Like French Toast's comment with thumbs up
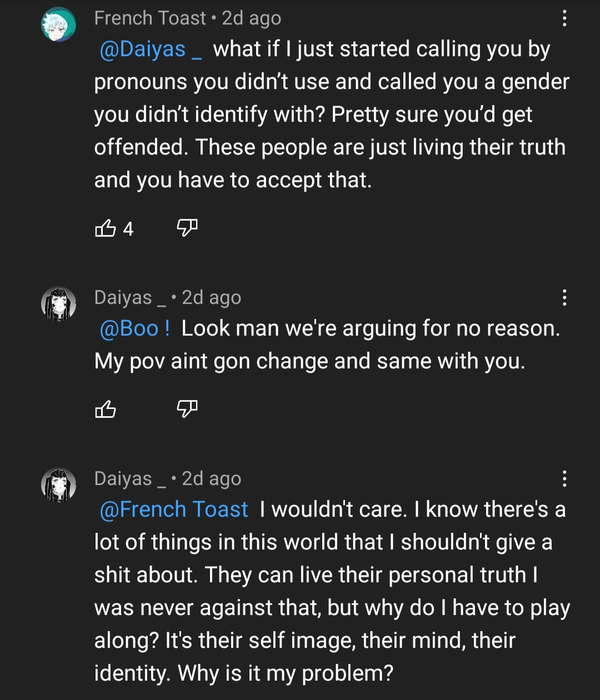This screenshot has width=600, height=700. [106, 228]
